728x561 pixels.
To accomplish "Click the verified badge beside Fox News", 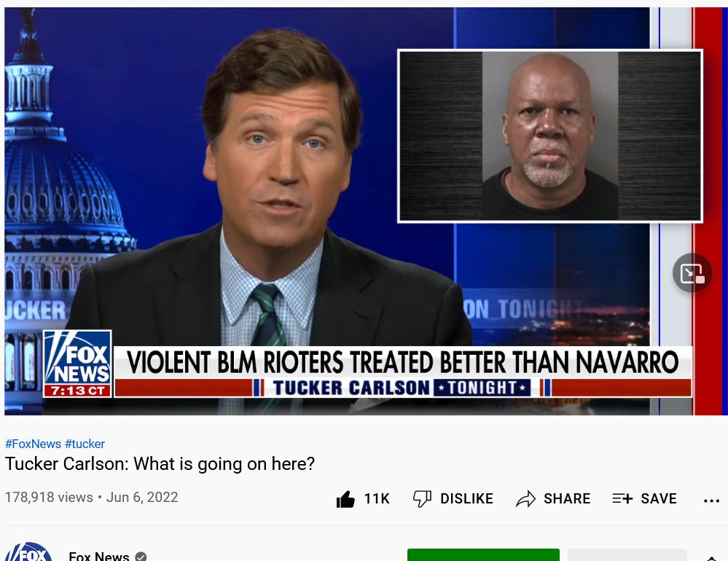I will [x=141, y=556].
